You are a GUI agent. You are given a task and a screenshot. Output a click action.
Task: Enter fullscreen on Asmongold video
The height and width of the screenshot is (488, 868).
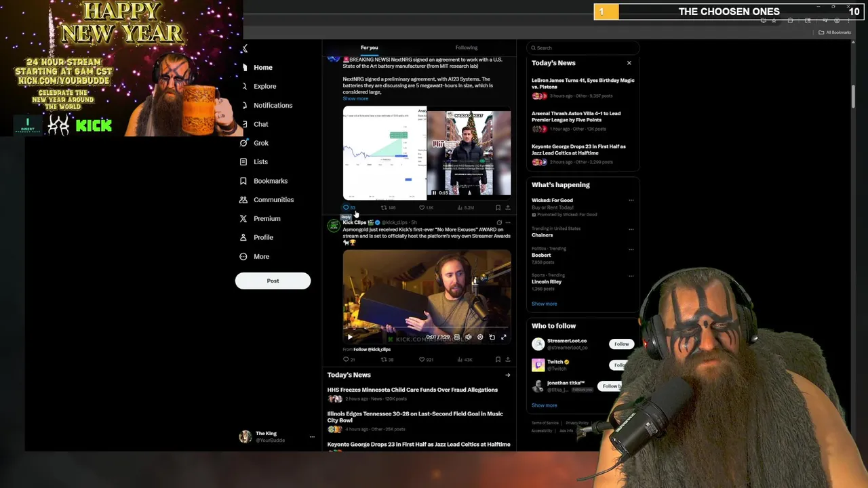coord(504,337)
